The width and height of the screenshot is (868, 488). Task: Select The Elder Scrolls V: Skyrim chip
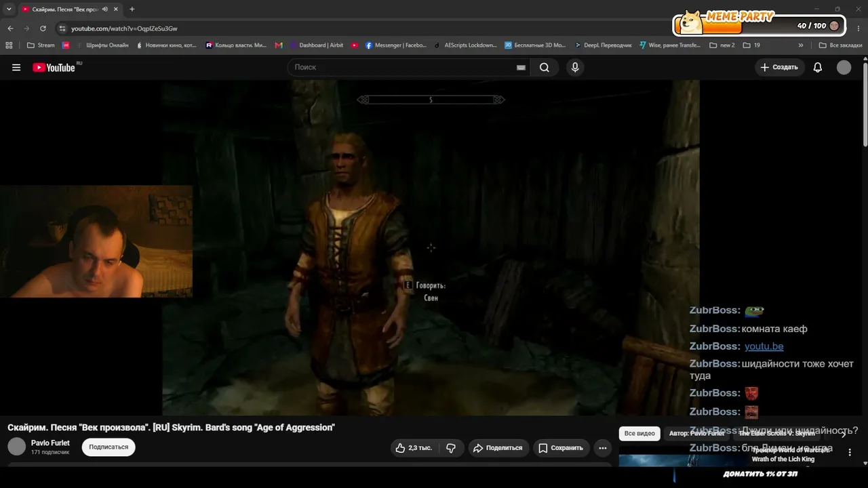click(777, 434)
